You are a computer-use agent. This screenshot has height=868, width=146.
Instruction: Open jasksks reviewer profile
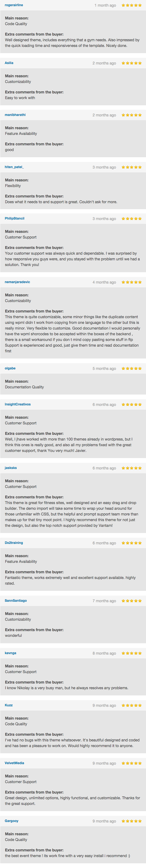pyautogui.click(x=11, y=468)
